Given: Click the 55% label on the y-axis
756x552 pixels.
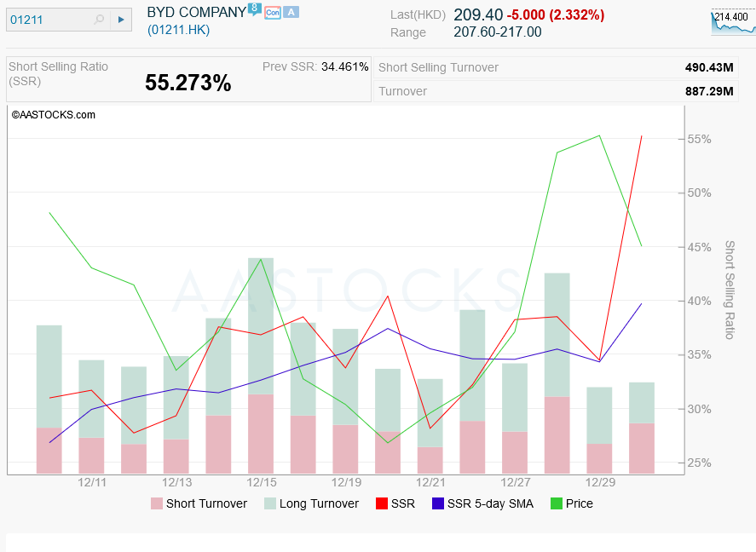Looking at the screenshot, I should tap(699, 139).
